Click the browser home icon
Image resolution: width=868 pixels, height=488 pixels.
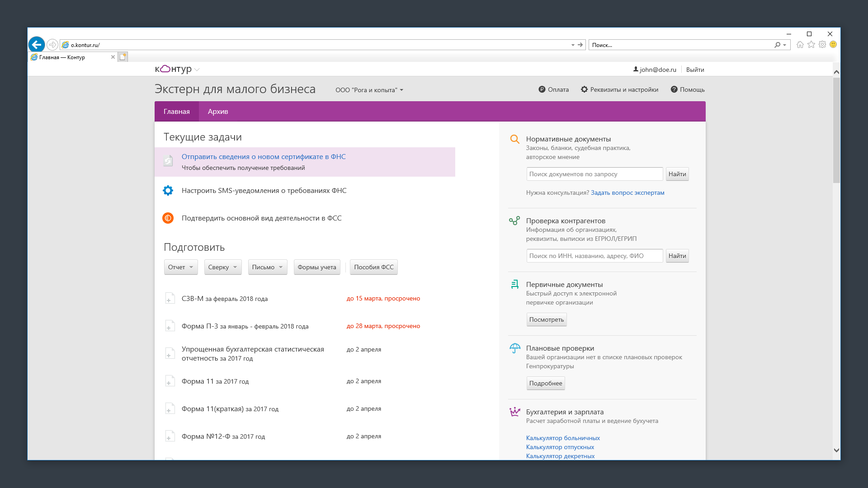click(800, 45)
